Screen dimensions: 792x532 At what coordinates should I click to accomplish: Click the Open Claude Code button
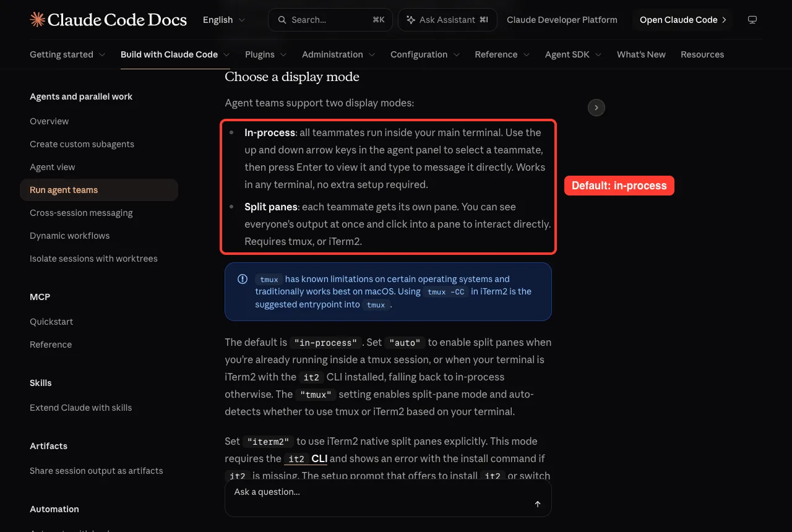pos(682,20)
